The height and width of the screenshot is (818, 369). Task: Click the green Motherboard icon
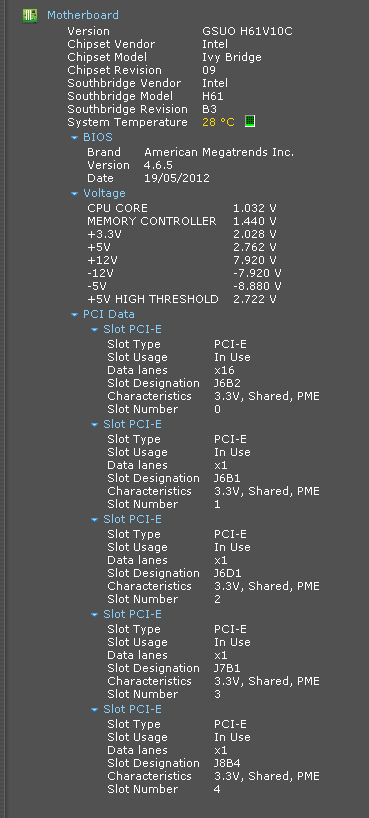pos(30,16)
